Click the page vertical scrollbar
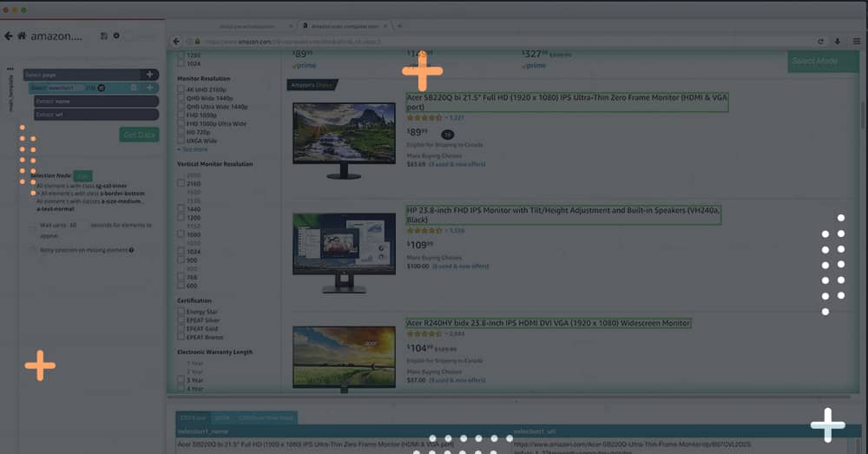Screen dimensions: 868x454 pyautogui.click(x=862, y=116)
